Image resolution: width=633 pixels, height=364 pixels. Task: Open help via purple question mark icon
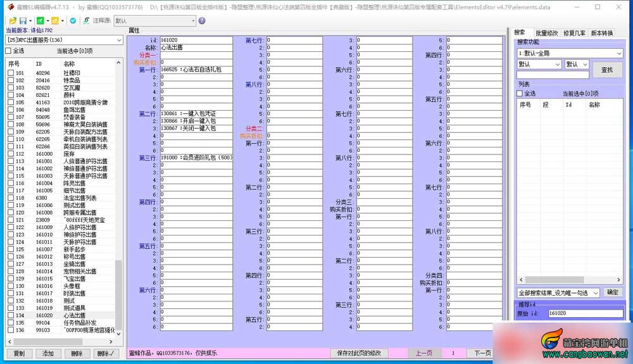(x=202, y=21)
